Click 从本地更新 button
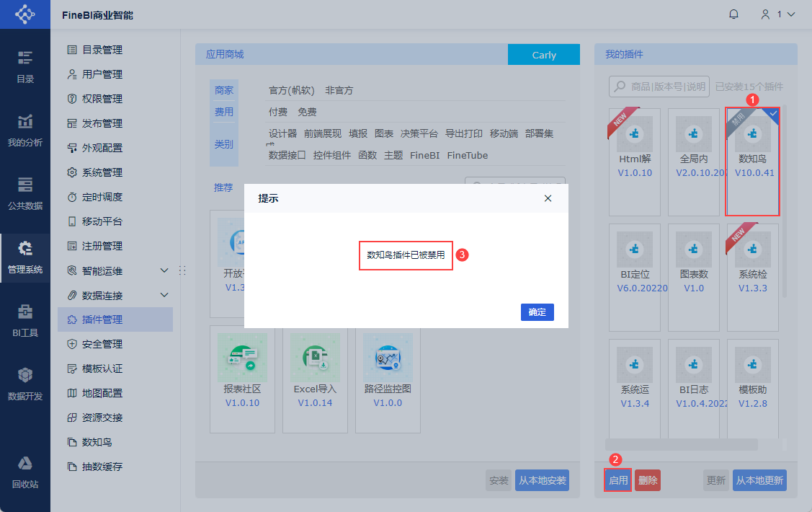812x512 pixels. [x=759, y=480]
